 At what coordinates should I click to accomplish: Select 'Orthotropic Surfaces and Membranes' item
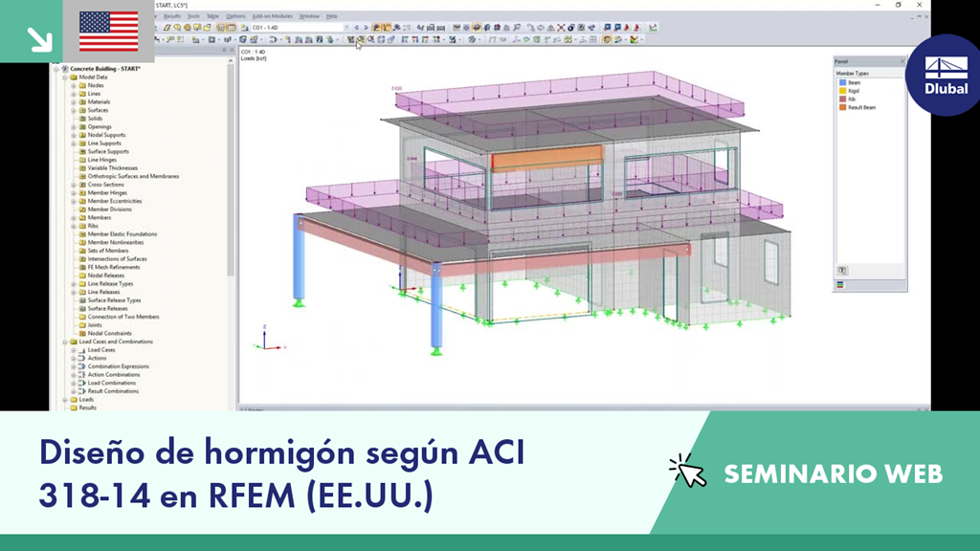(133, 176)
